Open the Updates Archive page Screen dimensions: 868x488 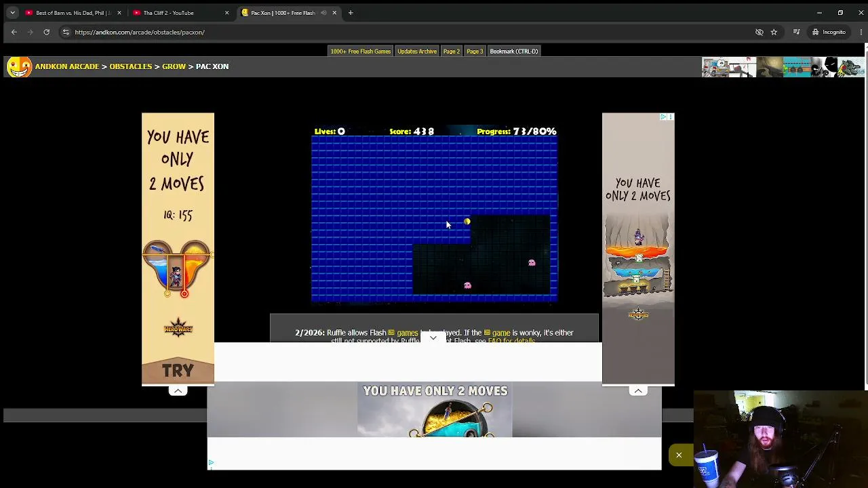[417, 52]
